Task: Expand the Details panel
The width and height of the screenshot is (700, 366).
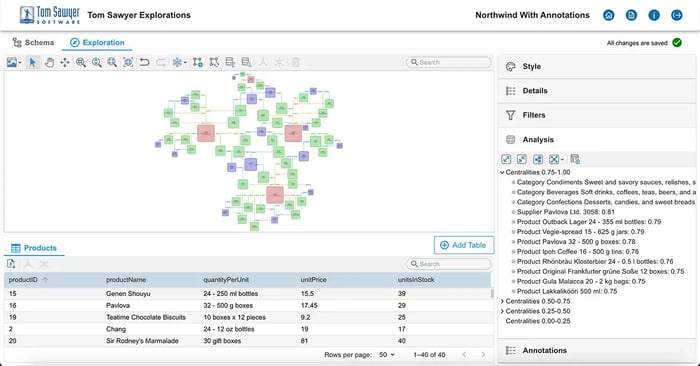Action: [597, 91]
